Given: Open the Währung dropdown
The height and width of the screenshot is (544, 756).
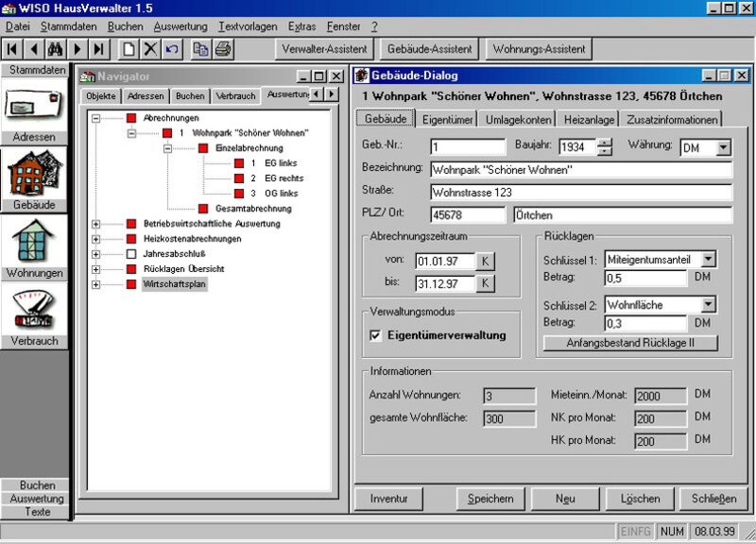Looking at the screenshot, I should (723, 147).
